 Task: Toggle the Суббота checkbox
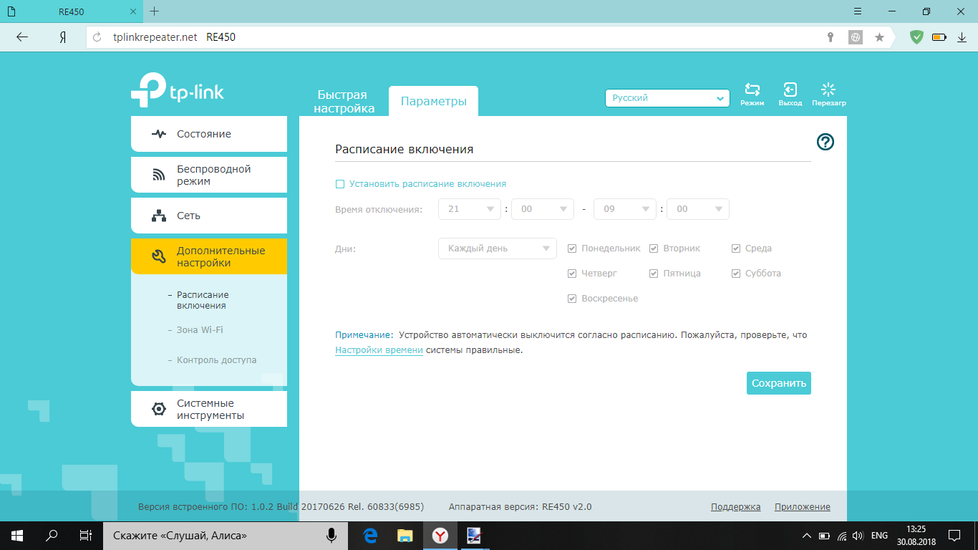pos(736,273)
